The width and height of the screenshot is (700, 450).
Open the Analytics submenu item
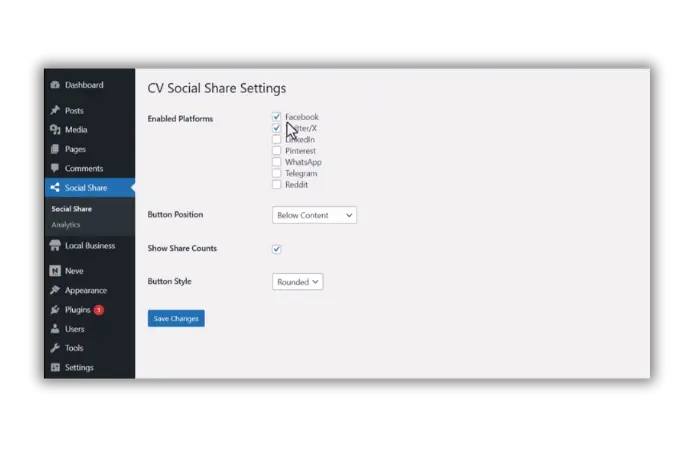tap(66, 225)
